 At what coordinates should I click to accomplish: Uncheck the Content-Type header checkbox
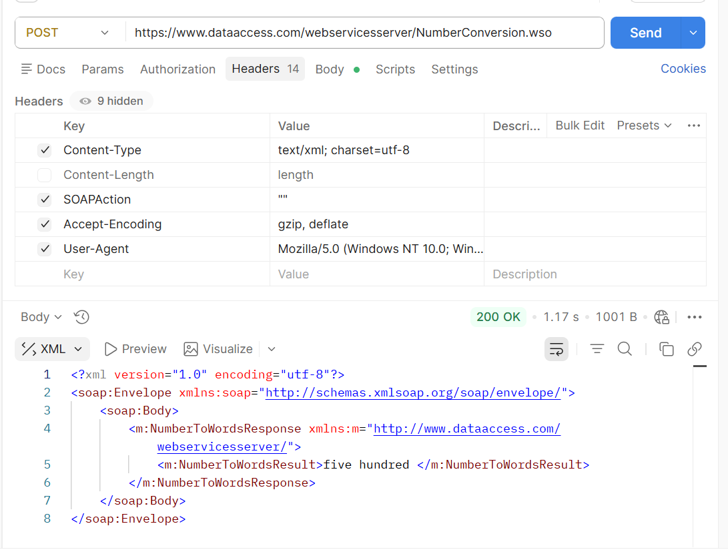click(45, 150)
